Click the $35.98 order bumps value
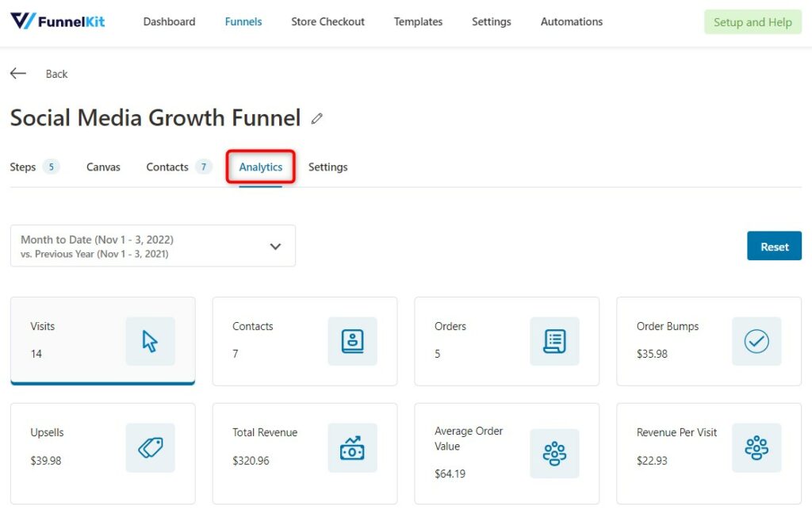Screen dimensions: 812x514 click(652, 354)
